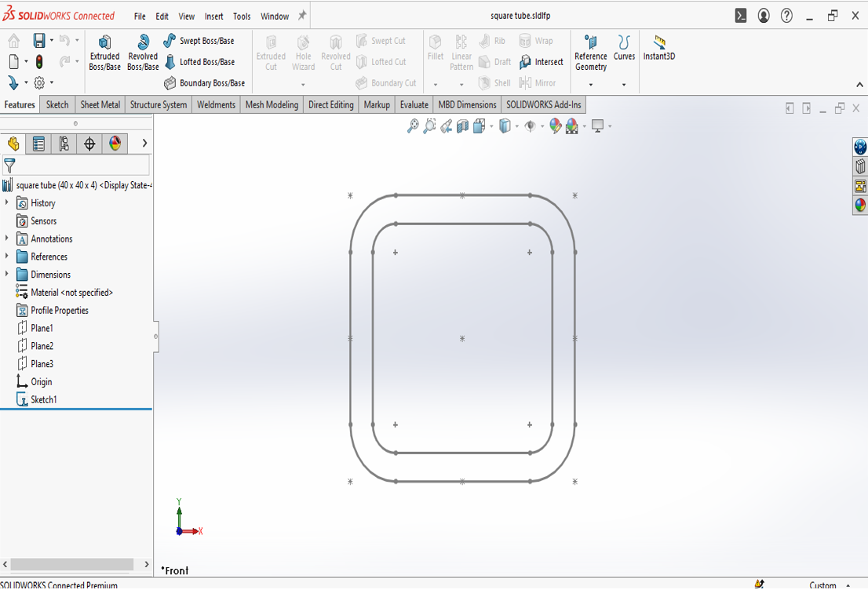Open the Insert menu
Image resolution: width=868 pixels, height=597 pixels.
pos(213,16)
